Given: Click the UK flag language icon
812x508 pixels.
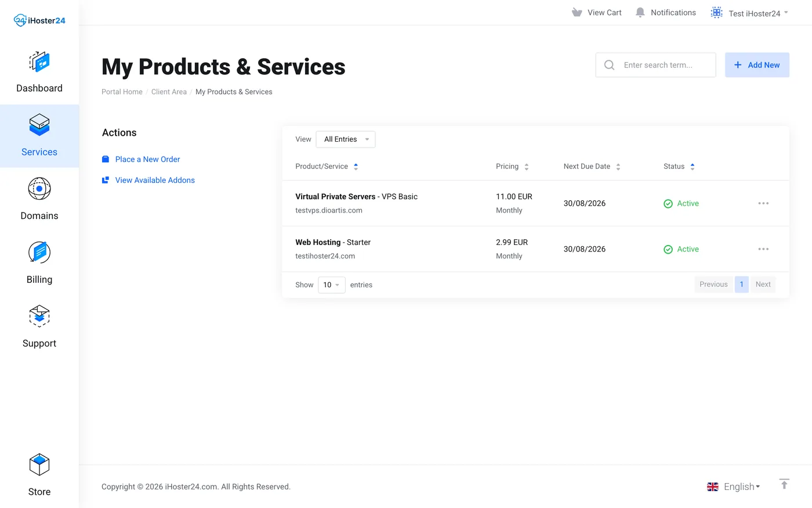Looking at the screenshot, I should 713,487.
